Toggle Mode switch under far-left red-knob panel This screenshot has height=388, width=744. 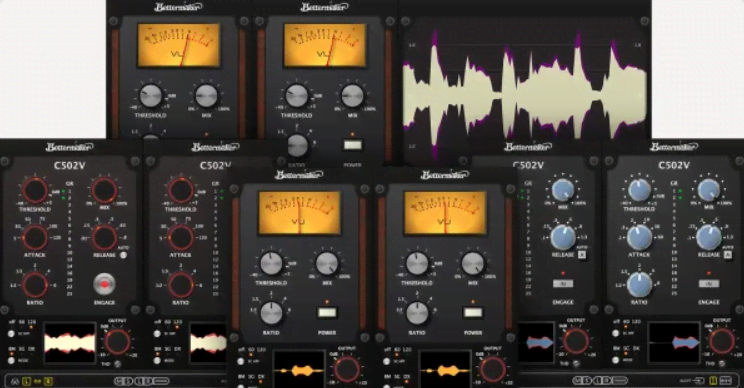point(11,360)
